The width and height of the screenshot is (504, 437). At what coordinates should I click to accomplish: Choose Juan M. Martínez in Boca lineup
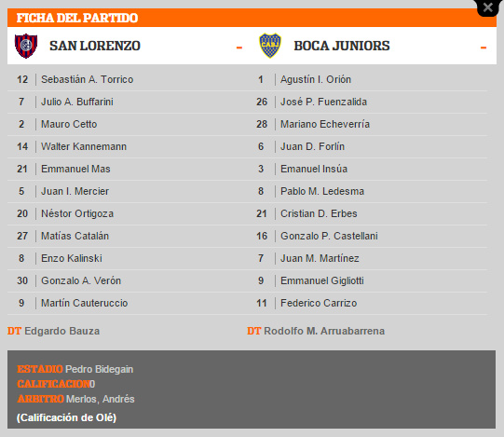(x=320, y=258)
